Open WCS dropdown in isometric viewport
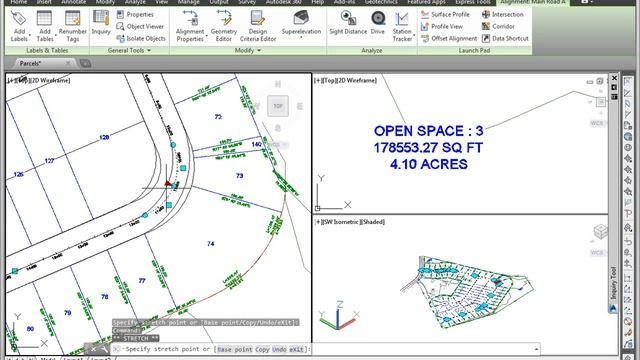The width and height of the screenshot is (640, 360). [597, 253]
